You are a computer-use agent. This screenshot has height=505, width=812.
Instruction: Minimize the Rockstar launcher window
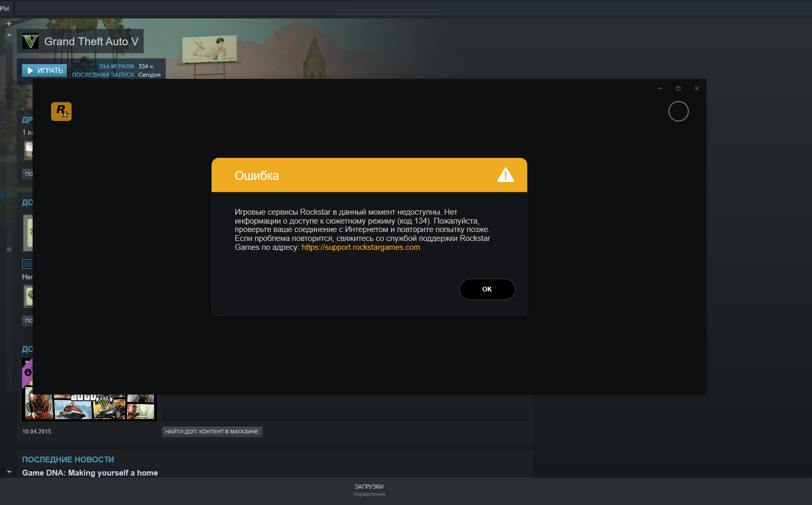[x=660, y=88]
